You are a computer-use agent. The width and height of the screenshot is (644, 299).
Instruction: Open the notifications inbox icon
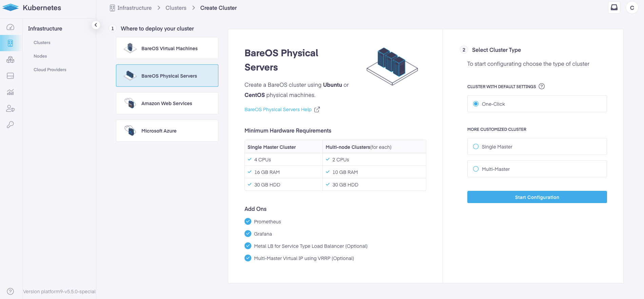614,7
